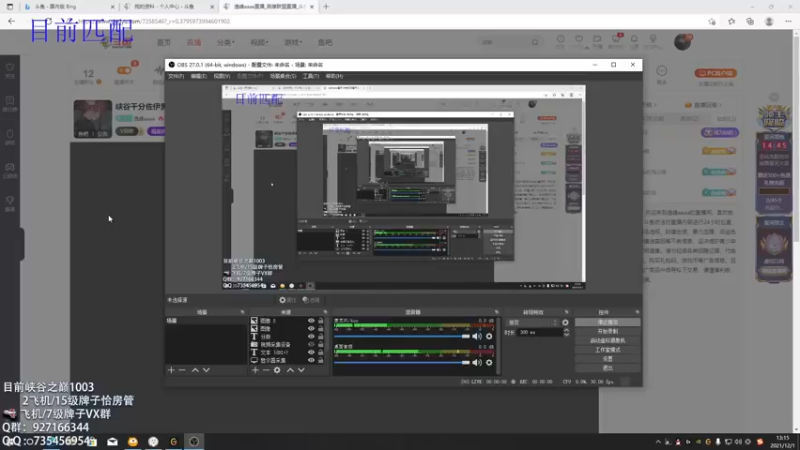Open OBS 工具(T) menu
This screenshot has width=800, height=450.
311,76
